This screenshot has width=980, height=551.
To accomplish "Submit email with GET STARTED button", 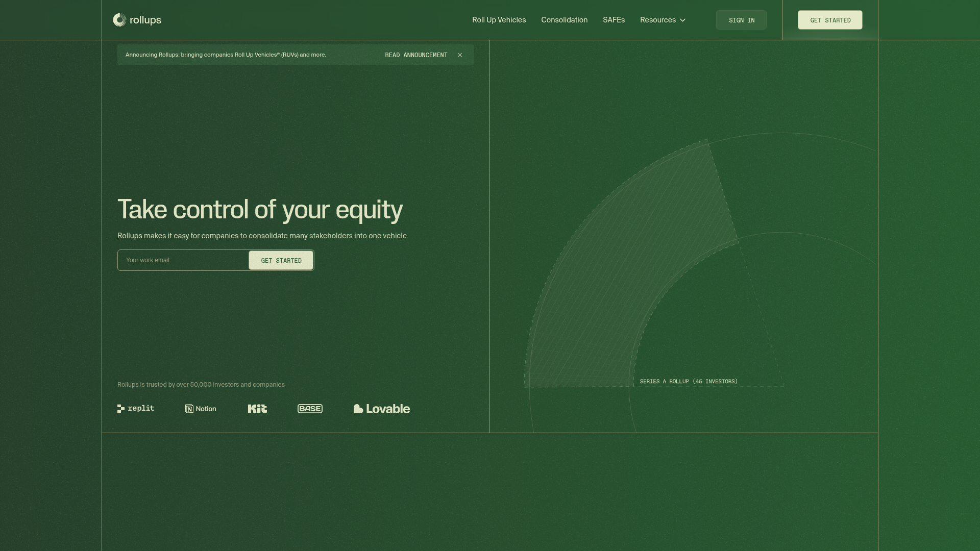I will 281,260.
